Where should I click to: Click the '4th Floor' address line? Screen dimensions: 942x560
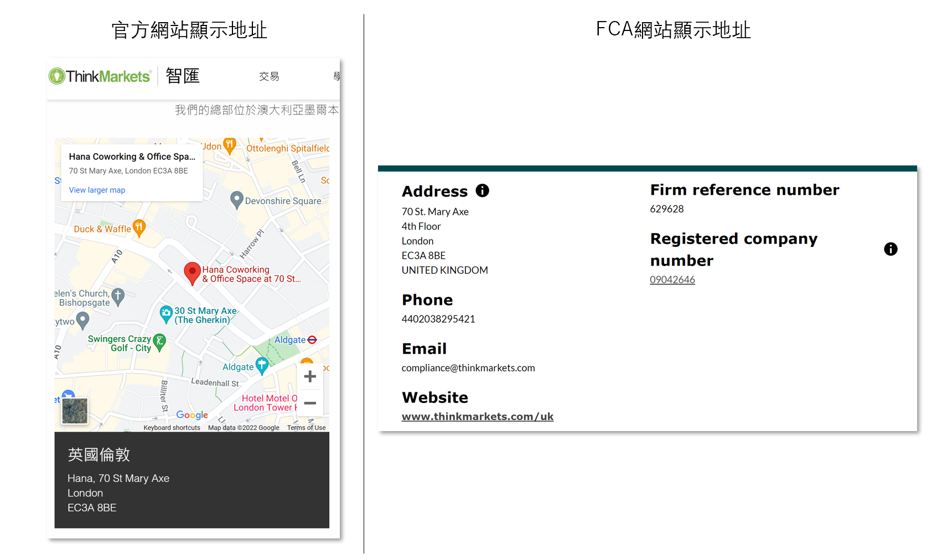[421, 226]
